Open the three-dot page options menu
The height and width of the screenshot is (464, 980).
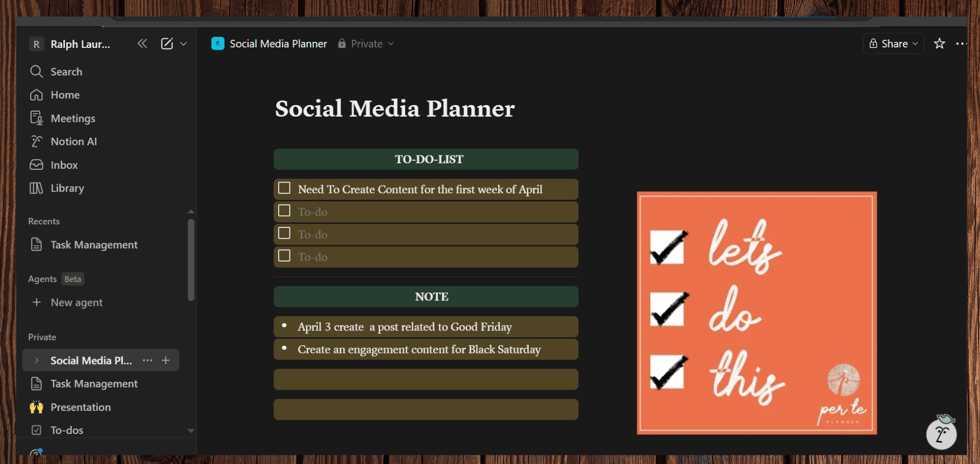961,44
